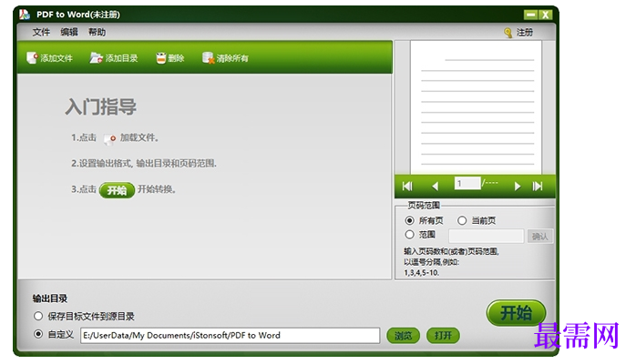636x364 pixels.
Task: Open the 编辑 menu
Action: pos(69,32)
